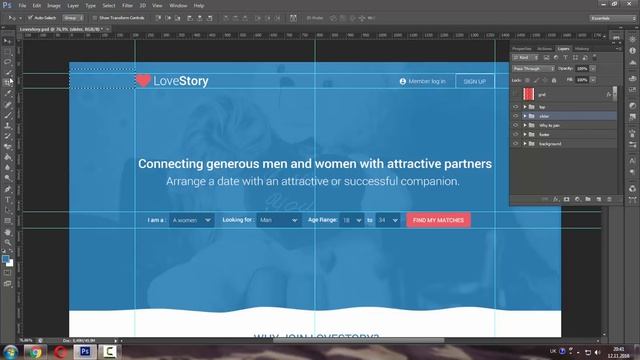Click the layer style fx icon in Layers footer
640x360 pixels.
point(556,199)
